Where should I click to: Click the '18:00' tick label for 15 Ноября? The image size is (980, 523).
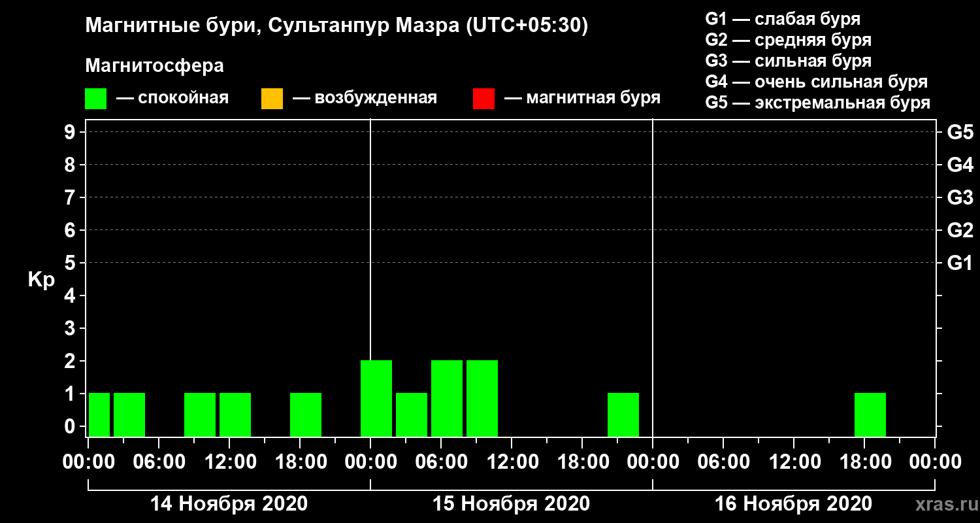click(x=582, y=462)
